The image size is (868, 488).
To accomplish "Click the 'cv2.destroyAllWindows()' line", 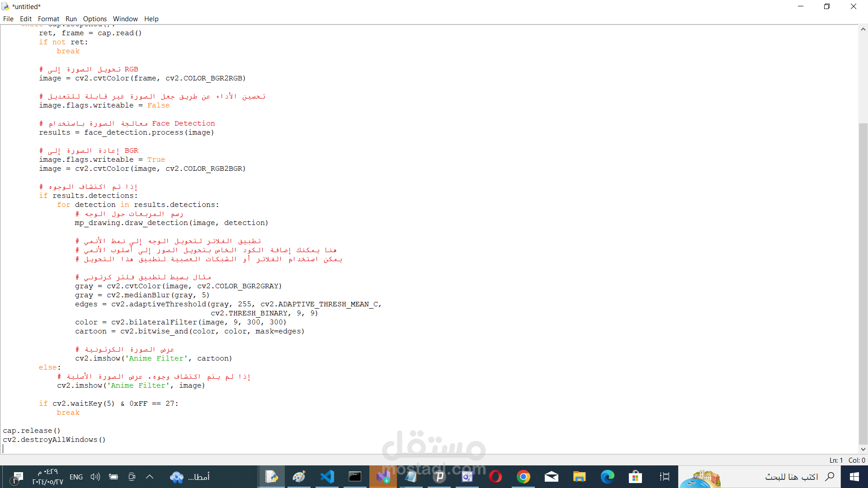I will pos(54,440).
